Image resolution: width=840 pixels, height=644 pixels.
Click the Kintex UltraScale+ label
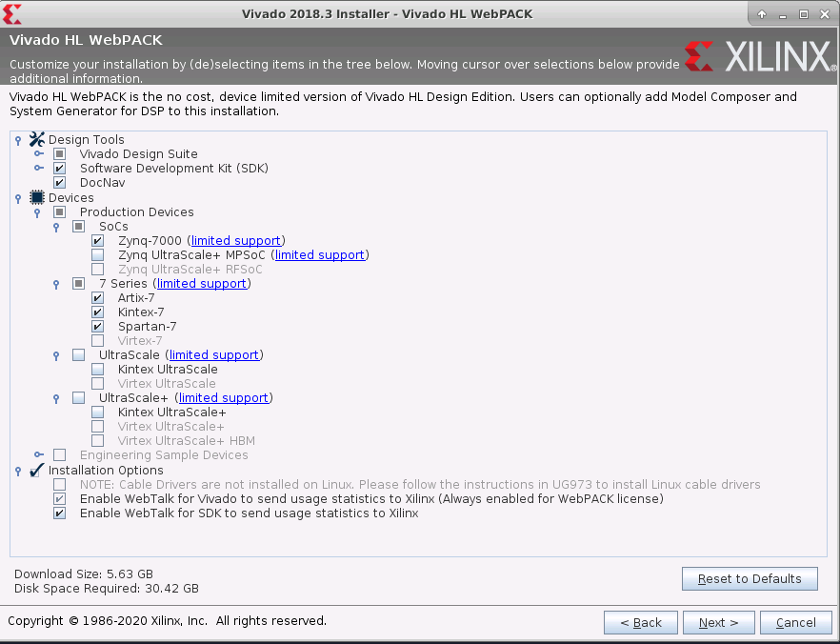point(172,412)
